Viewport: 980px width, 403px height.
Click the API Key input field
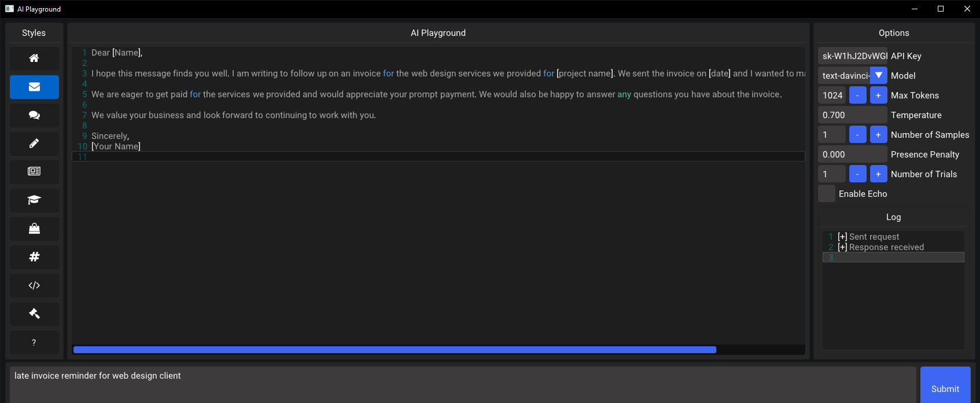tap(853, 56)
